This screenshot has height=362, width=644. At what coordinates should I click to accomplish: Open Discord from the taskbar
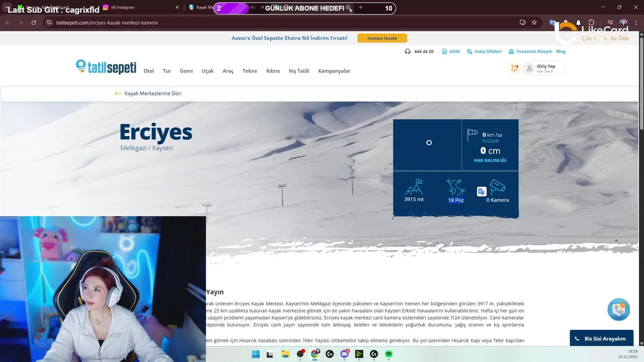click(x=345, y=354)
